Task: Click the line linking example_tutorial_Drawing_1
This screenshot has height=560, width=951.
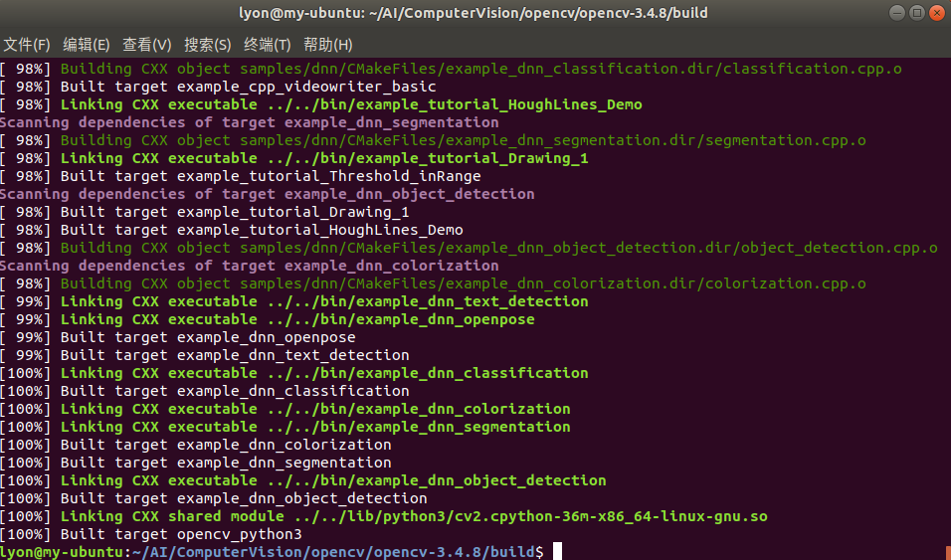Action: 294,158
